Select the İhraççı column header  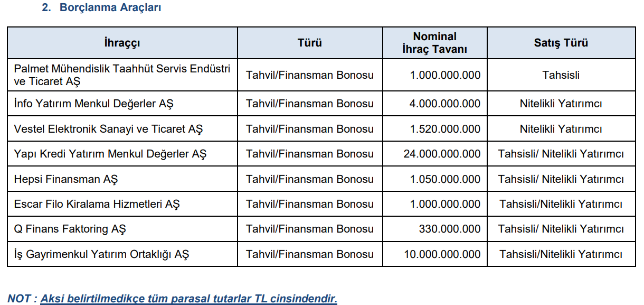coord(122,43)
